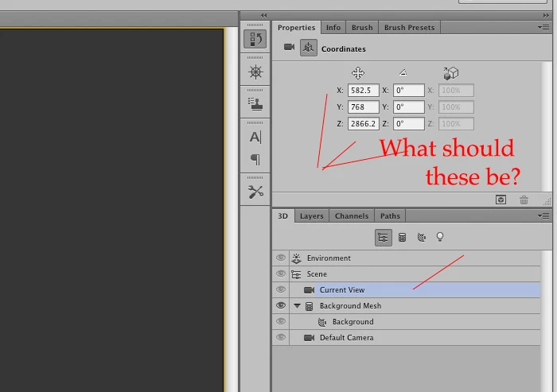Click the disabled Y scale 100% field

point(456,107)
